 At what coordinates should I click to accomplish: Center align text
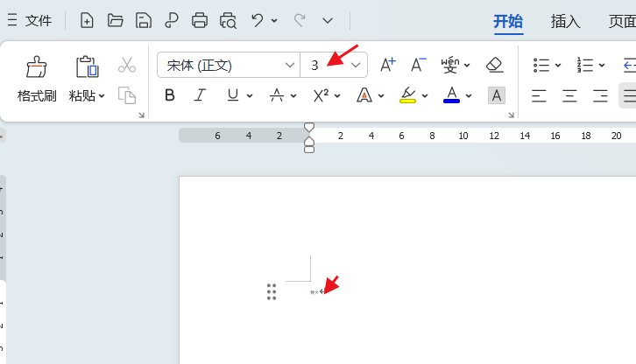[x=569, y=95]
